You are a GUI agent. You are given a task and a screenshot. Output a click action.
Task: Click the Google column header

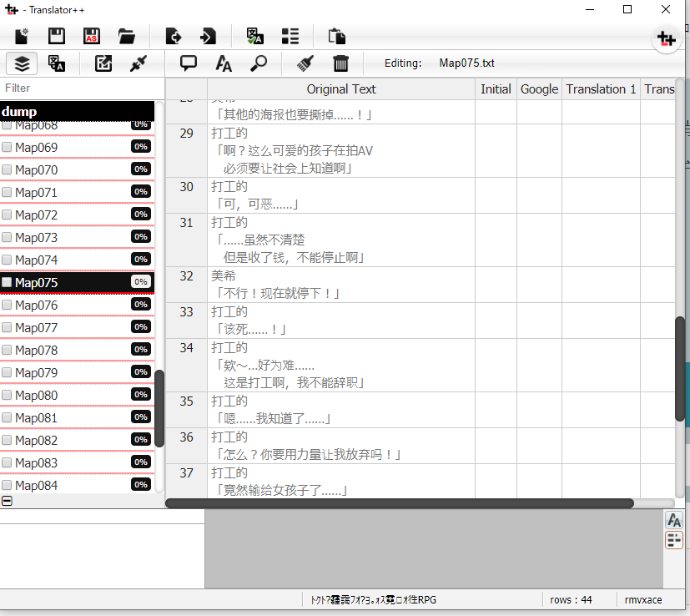[539, 89]
